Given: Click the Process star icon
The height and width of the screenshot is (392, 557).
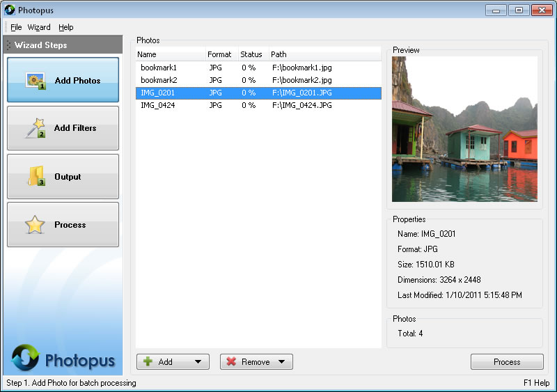Looking at the screenshot, I should pos(35,225).
